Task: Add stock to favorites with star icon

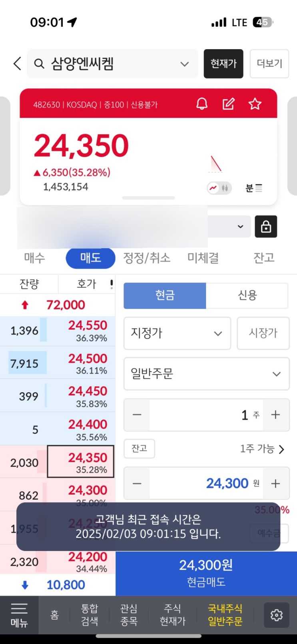Action: [255, 104]
